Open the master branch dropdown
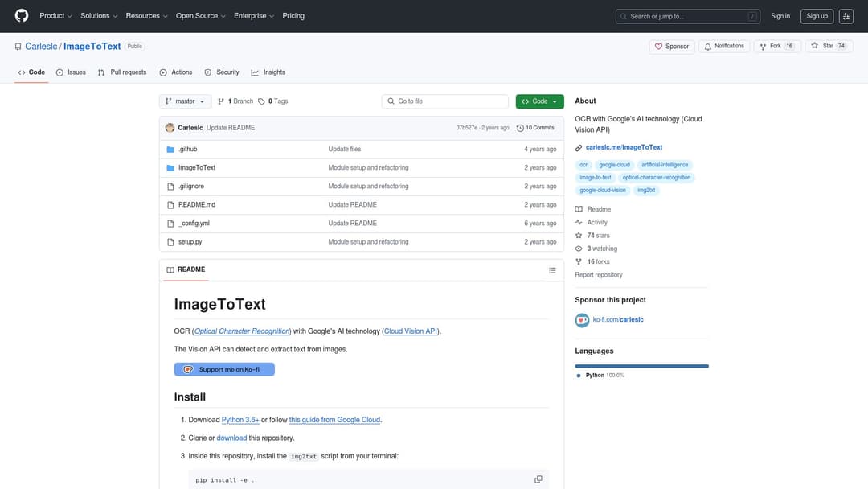This screenshot has height=489, width=868. (x=185, y=101)
